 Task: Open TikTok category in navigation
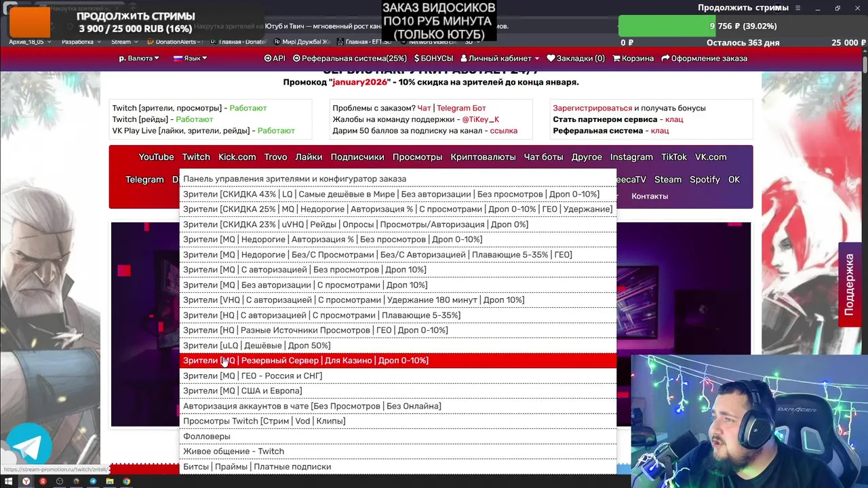pos(674,157)
